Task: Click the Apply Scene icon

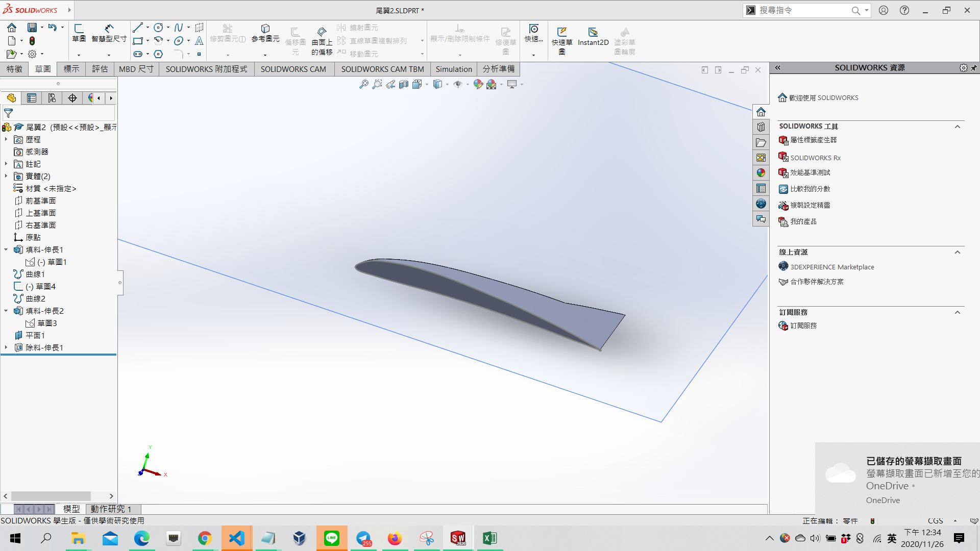Action: click(491, 84)
